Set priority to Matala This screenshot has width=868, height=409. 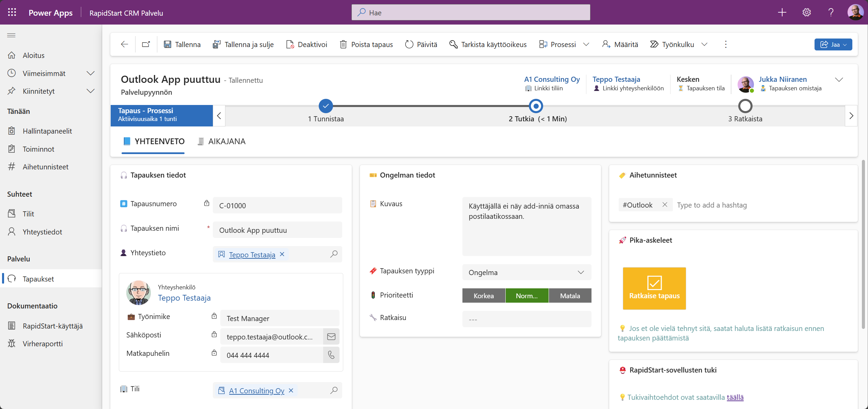[x=570, y=295]
